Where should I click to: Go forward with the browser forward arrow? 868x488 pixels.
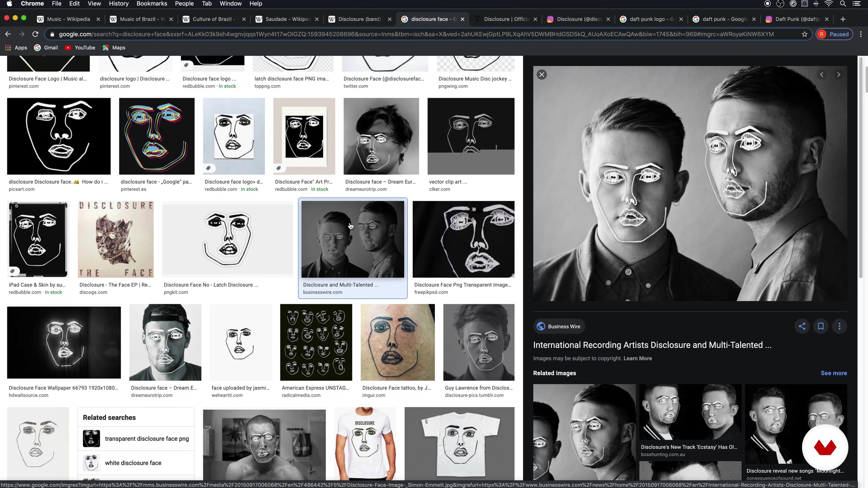[x=21, y=34]
